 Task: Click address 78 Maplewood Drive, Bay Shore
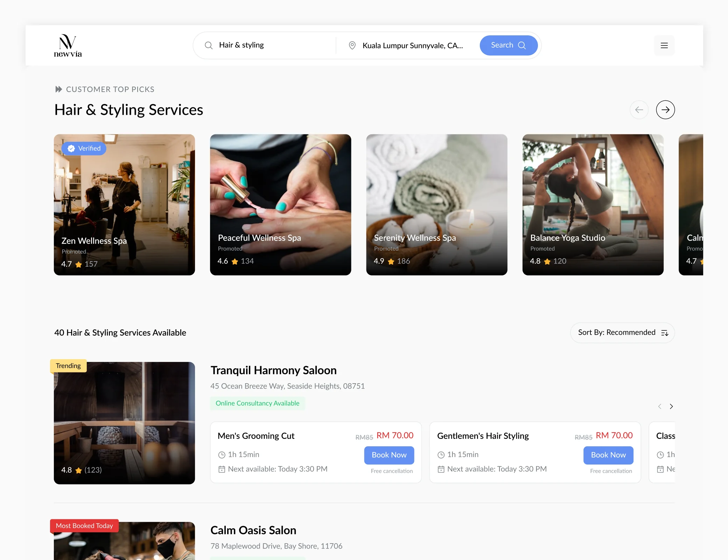[x=276, y=546]
